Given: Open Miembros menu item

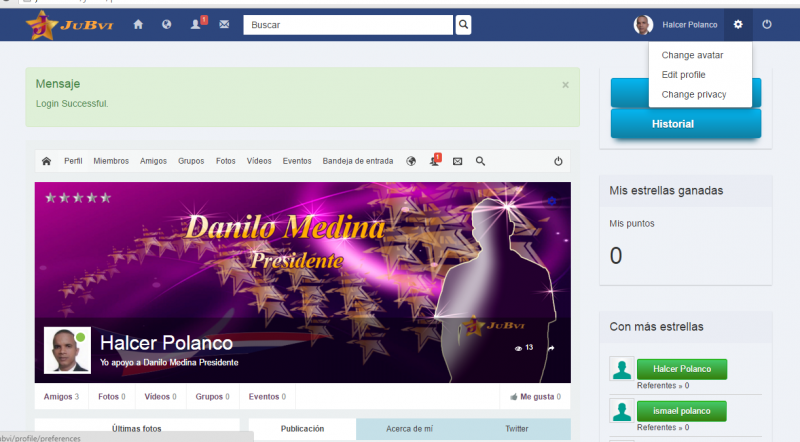Looking at the screenshot, I should pyautogui.click(x=111, y=161).
